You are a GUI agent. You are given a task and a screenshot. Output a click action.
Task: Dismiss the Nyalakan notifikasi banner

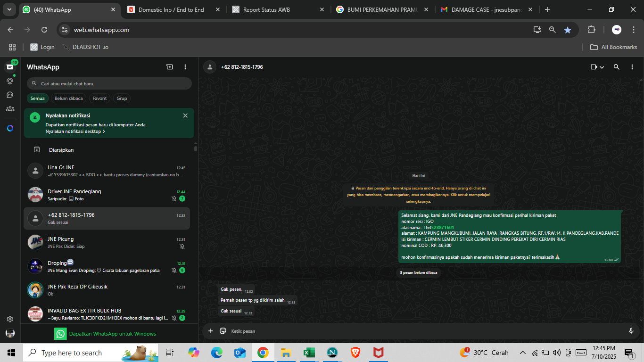(x=185, y=115)
